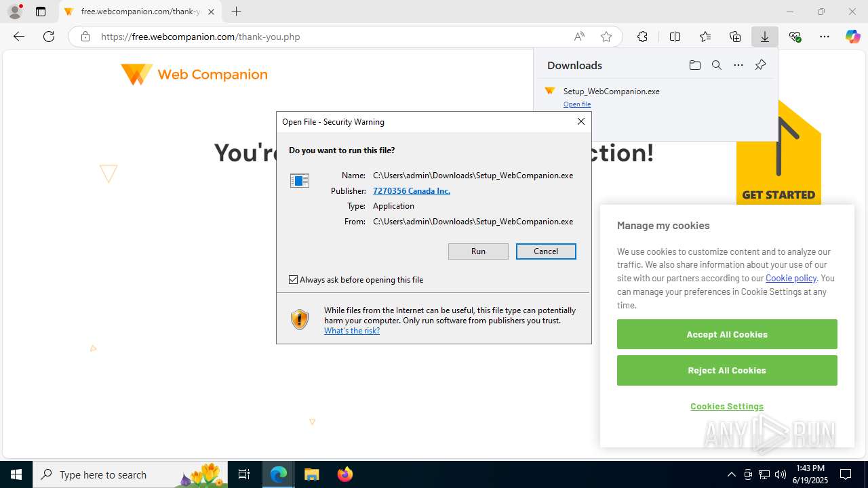868x488 pixels.
Task: Click the application file icon in dialog
Action: [300, 180]
